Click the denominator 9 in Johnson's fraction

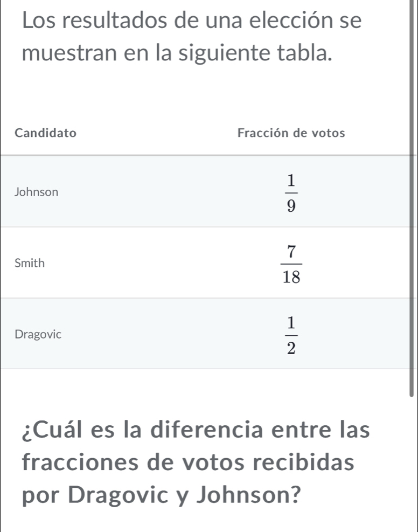click(291, 206)
